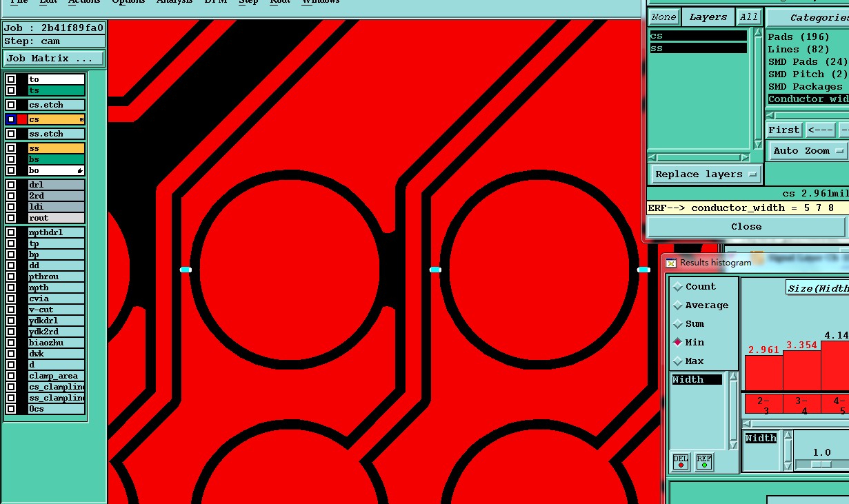Click the DEL button in Results histogram
The height and width of the screenshot is (504, 849).
click(x=681, y=461)
